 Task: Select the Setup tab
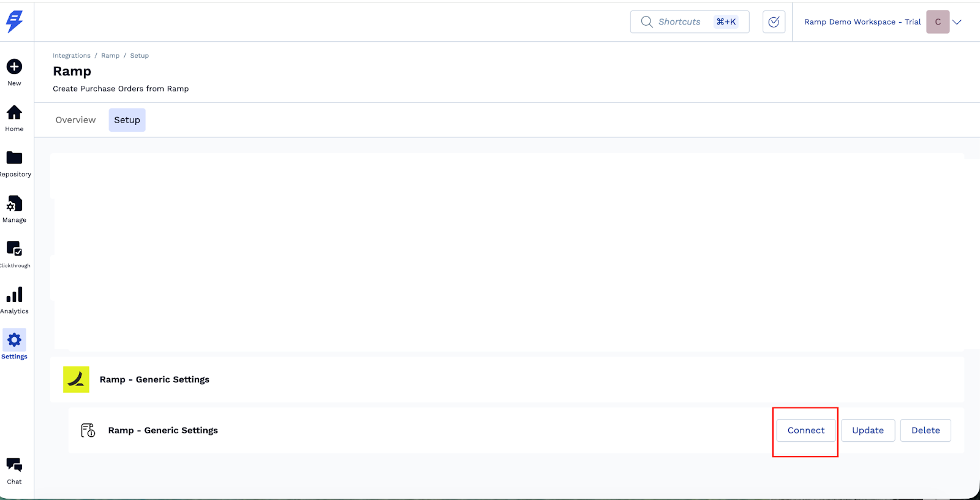127,120
